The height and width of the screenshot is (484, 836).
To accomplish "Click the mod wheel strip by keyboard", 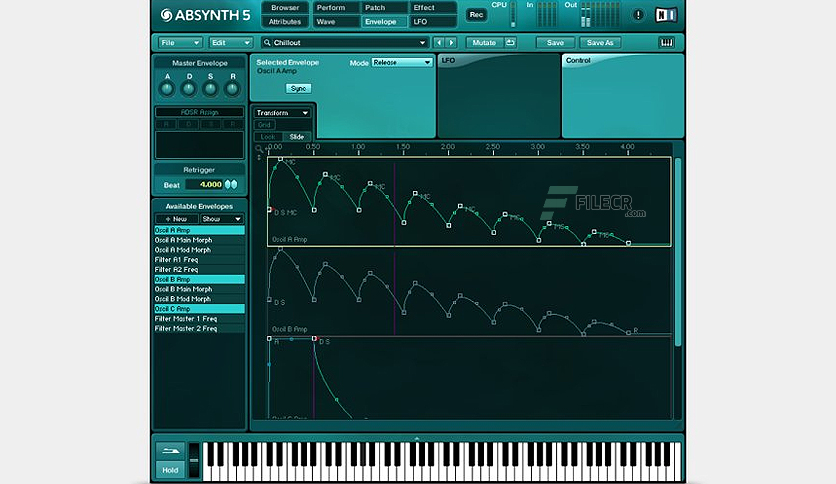I will pos(194,459).
